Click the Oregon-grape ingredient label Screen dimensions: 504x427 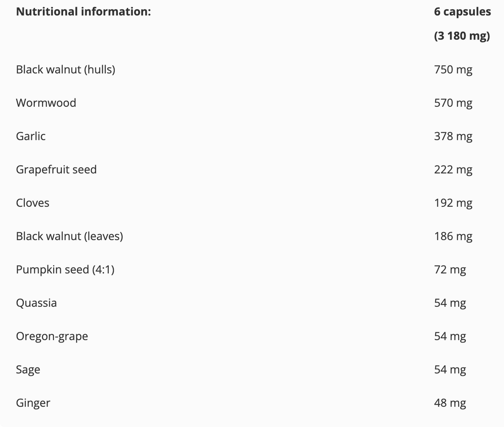coord(52,336)
